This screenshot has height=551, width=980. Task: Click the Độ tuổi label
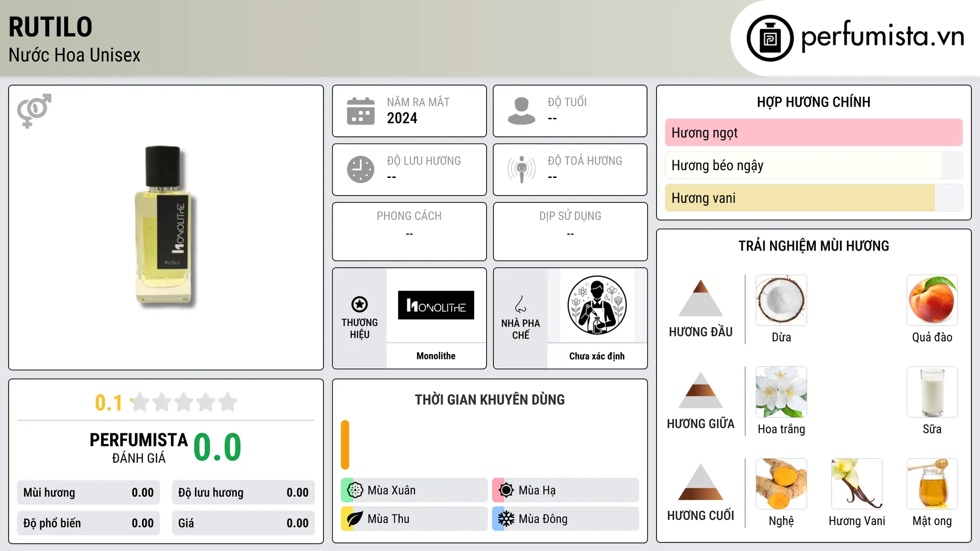click(567, 102)
